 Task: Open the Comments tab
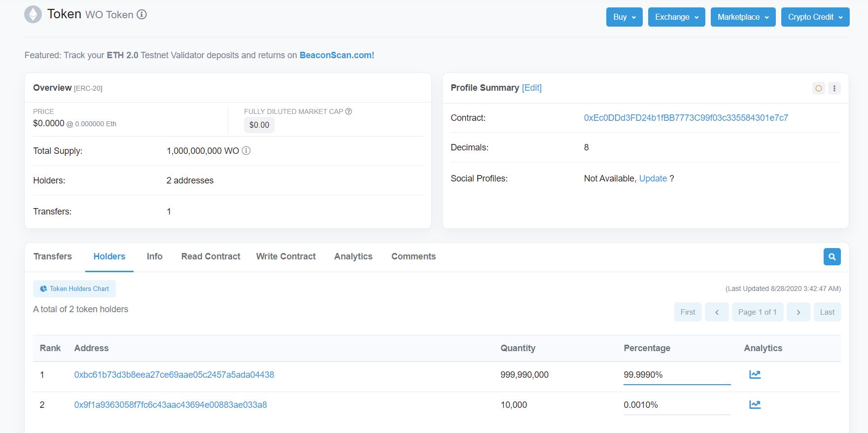(414, 256)
